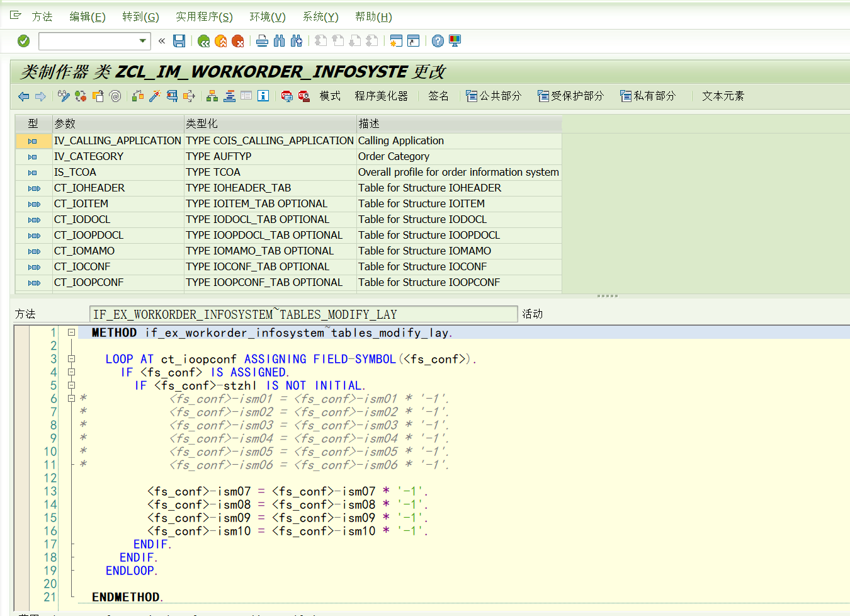Screen dimensions: 850x616
Task: Open the Help question mark icon
Action: 438,41
